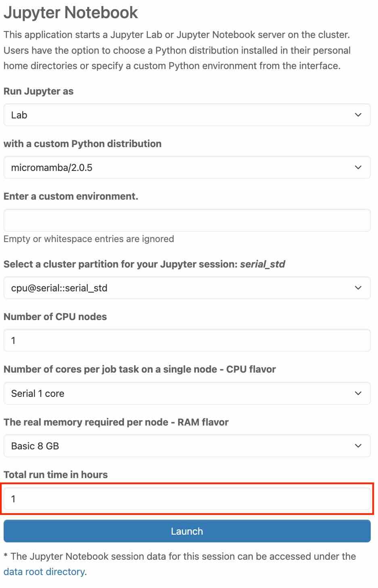Focus the Number of CPU nodes field
The image size is (378, 588).
pyautogui.click(x=187, y=341)
